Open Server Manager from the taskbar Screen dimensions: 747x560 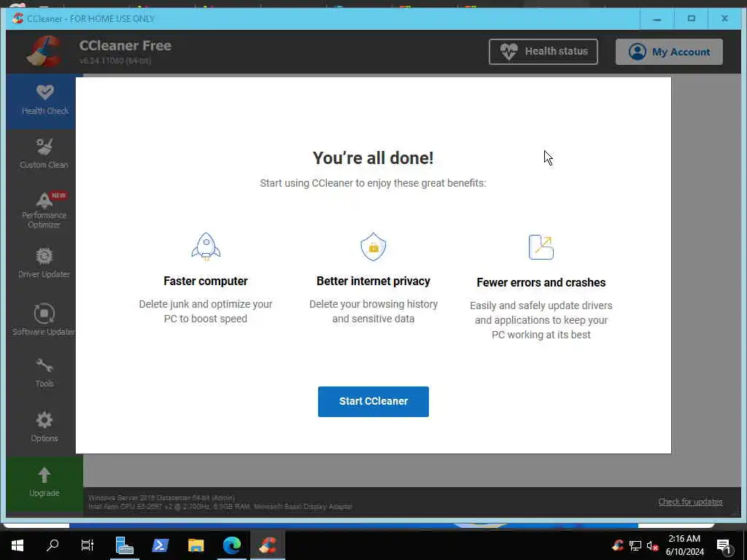[x=124, y=545]
